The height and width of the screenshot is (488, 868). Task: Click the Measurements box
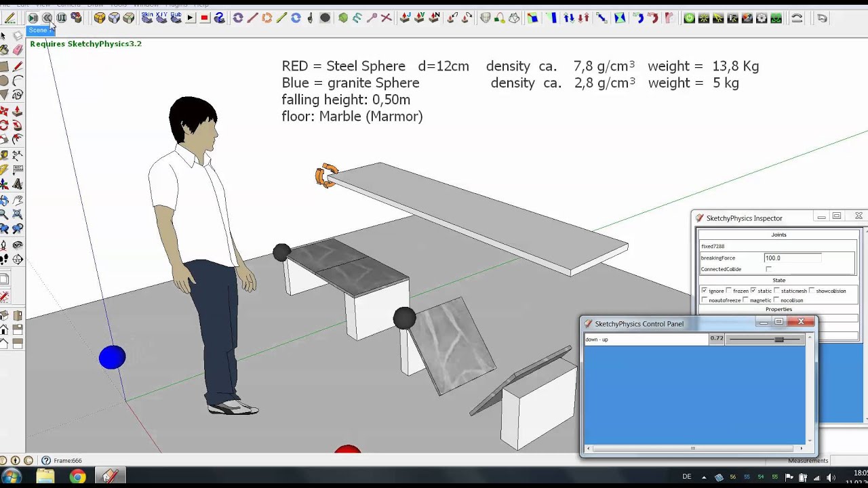pyautogui.click(x=808, y=461)
